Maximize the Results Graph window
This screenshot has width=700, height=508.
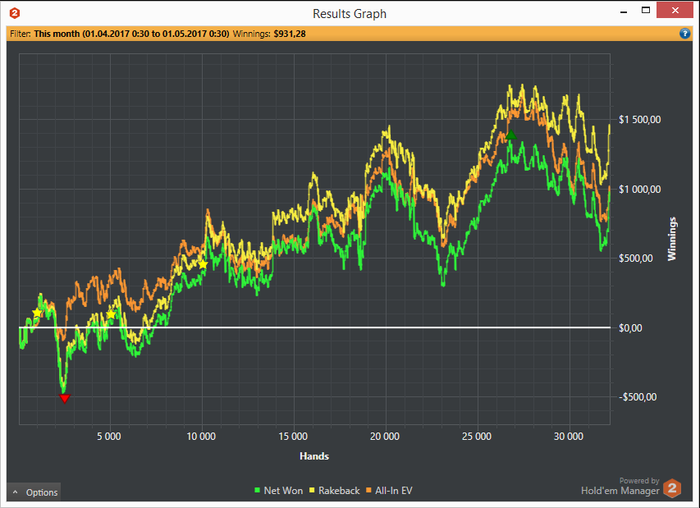[646, 11]
